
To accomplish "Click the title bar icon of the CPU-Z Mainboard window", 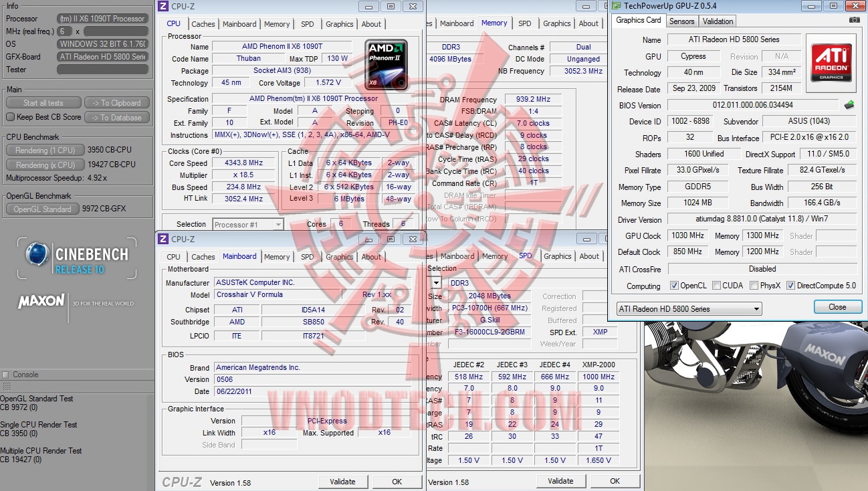I will pos(163,239).
